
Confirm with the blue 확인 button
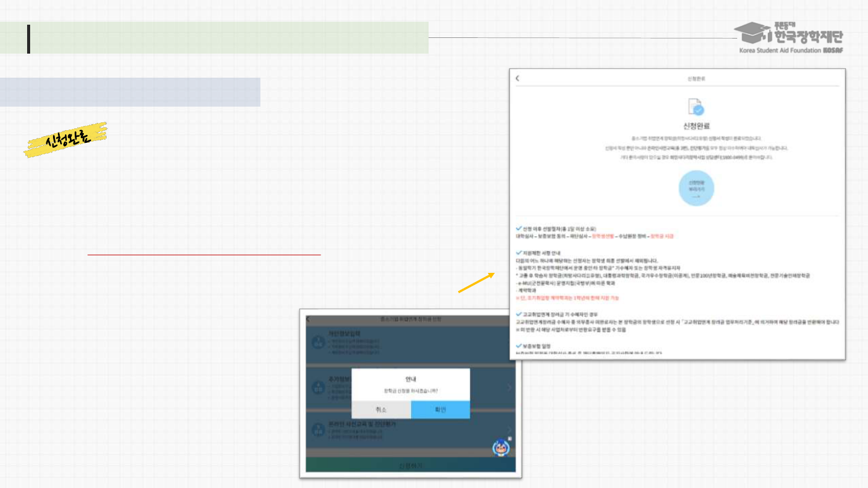(x=440, y=410)
